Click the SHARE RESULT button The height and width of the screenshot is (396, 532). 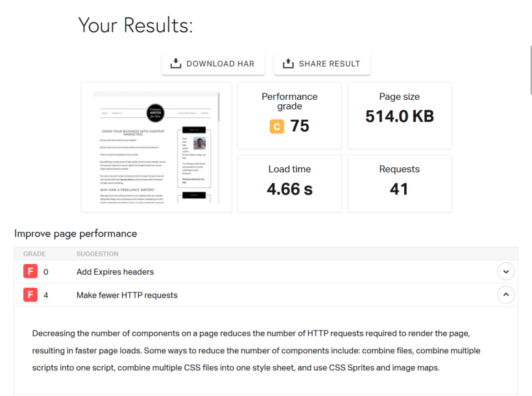[x=322, y=64]
